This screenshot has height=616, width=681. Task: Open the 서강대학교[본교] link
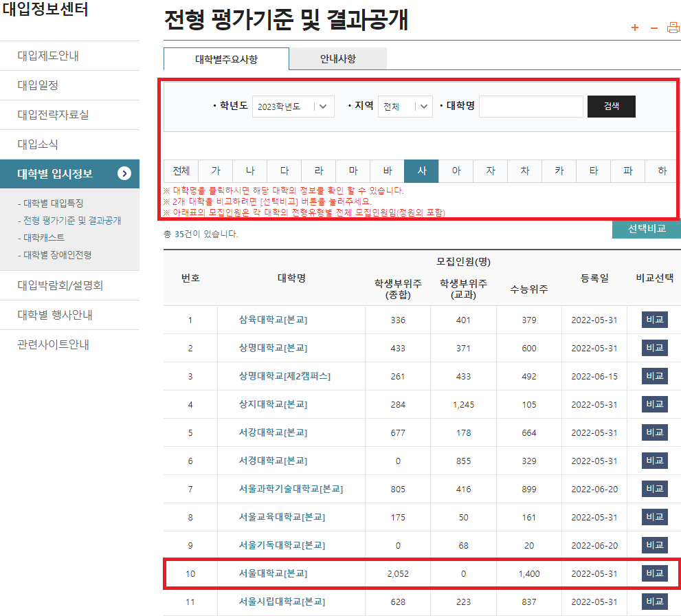pos(273,432)
